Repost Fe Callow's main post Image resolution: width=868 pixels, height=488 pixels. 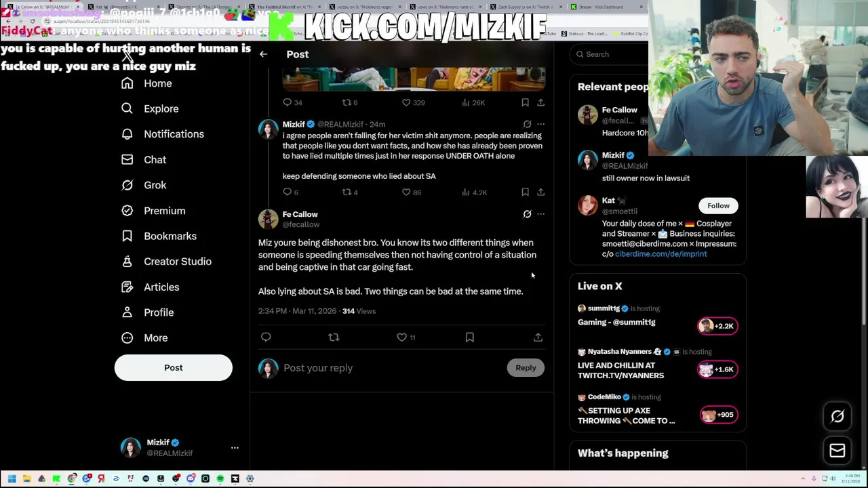click(x=334, y=337)
